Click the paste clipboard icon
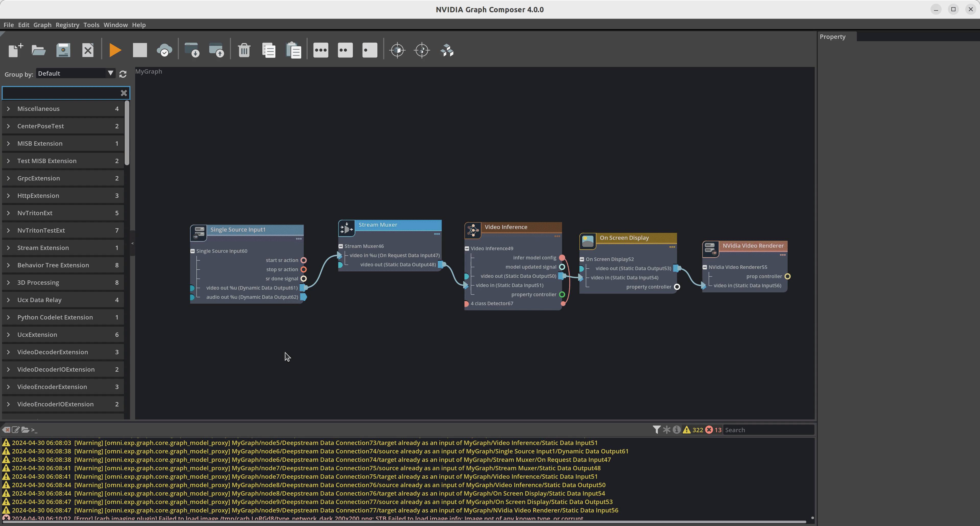Viewport: 980px width, 526px height. click(x=293, y=50)
